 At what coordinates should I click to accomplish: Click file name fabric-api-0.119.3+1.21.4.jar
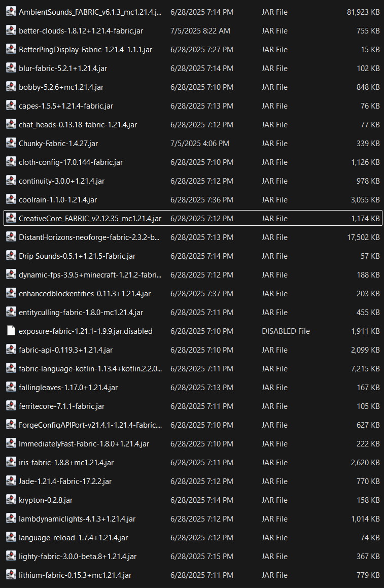(65, 350)
